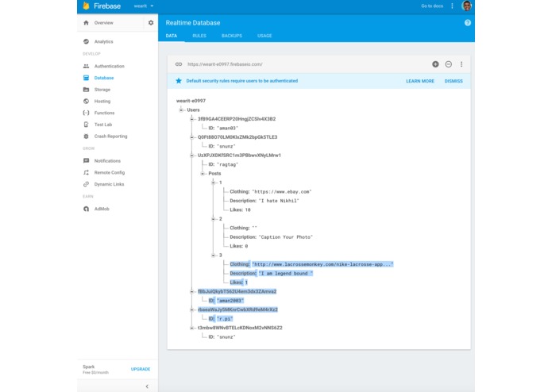Click the Analytics sidebar icon
Image resolution: width=552 pixels, height=392 pixels.
click(x=86, y=41)
